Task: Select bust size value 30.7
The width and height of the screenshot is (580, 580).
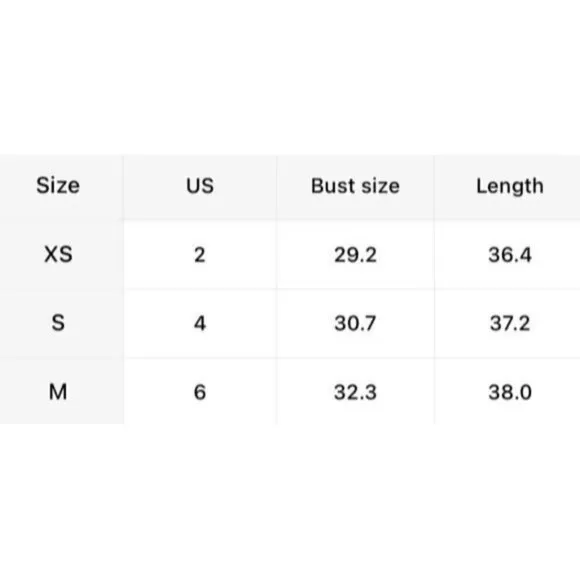Action: point(355,323)
